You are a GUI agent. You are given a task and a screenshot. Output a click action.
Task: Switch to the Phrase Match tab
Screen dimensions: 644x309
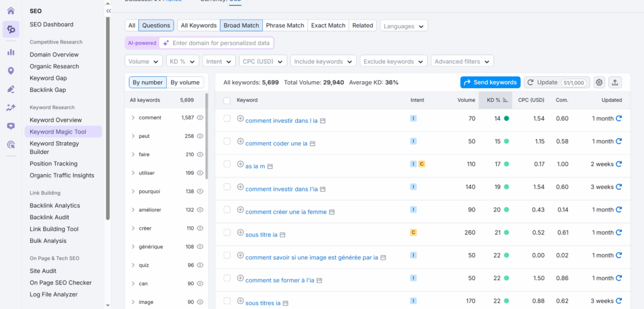pos(284,26)
